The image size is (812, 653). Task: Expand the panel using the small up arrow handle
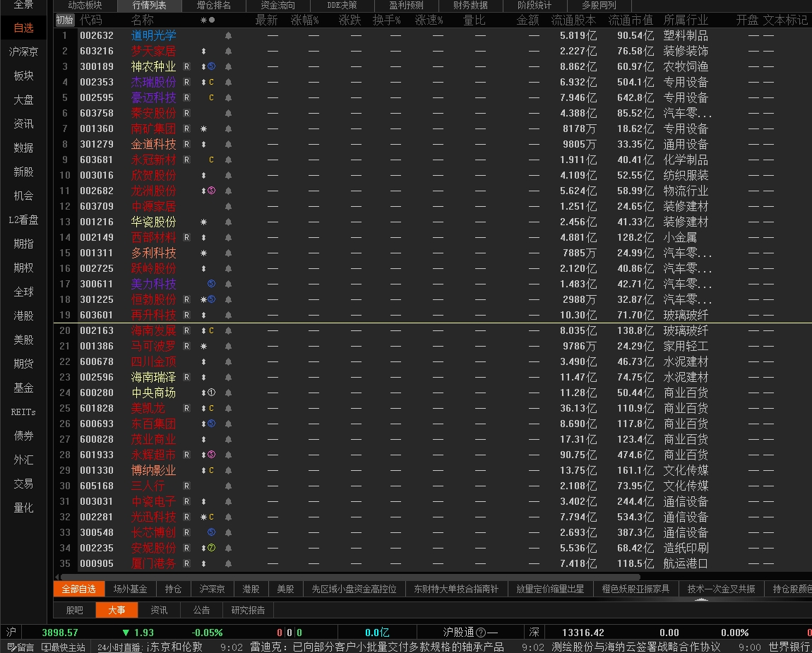pyautogui.click(x=701, y=599)
